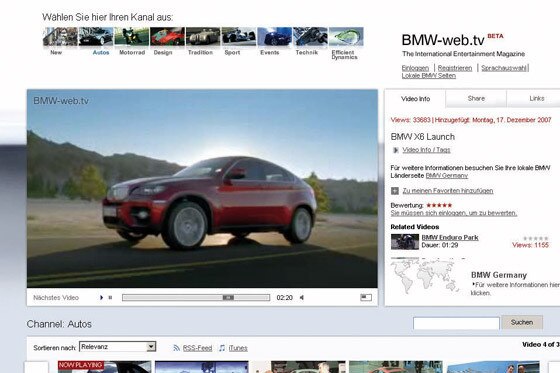Click the play button in the player
This screenshot has height=373, width=560.
101,297
